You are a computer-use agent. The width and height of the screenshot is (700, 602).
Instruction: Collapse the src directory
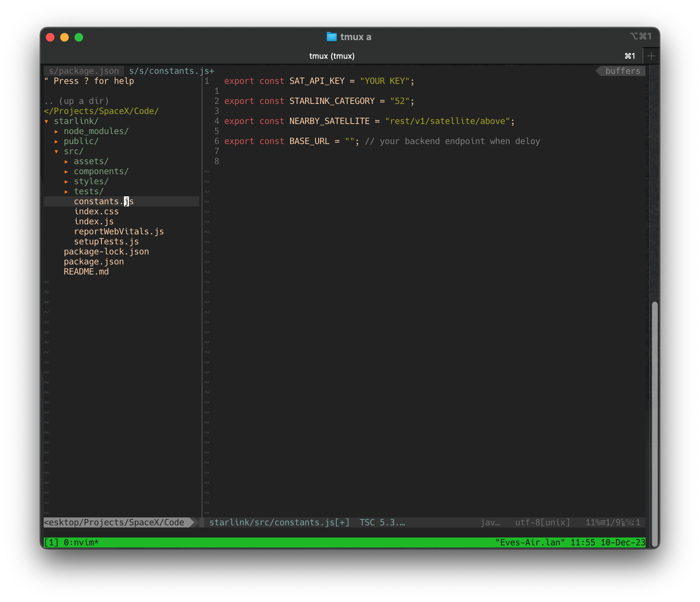pos(74,151)
